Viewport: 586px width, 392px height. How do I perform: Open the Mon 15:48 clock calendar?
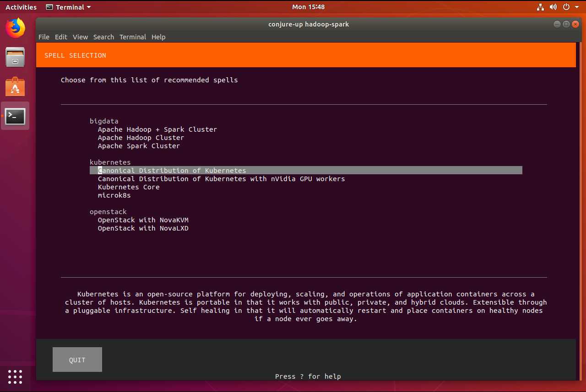pos(308,7)
